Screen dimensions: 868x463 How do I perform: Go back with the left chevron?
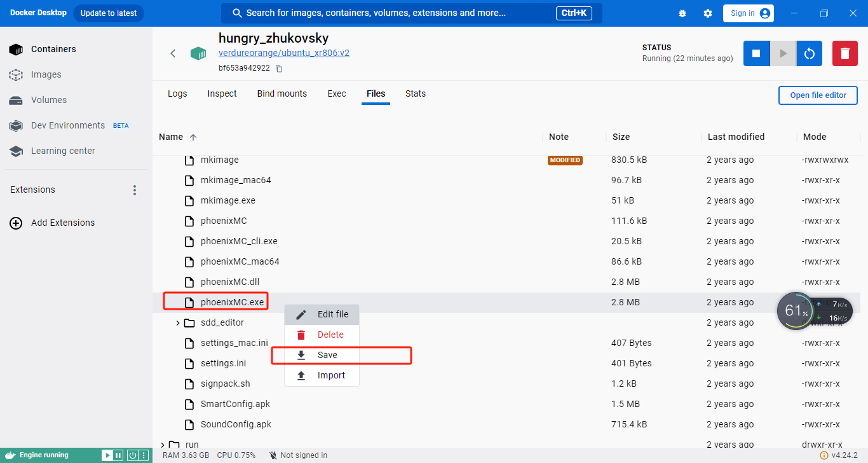[x=173, y=53]
